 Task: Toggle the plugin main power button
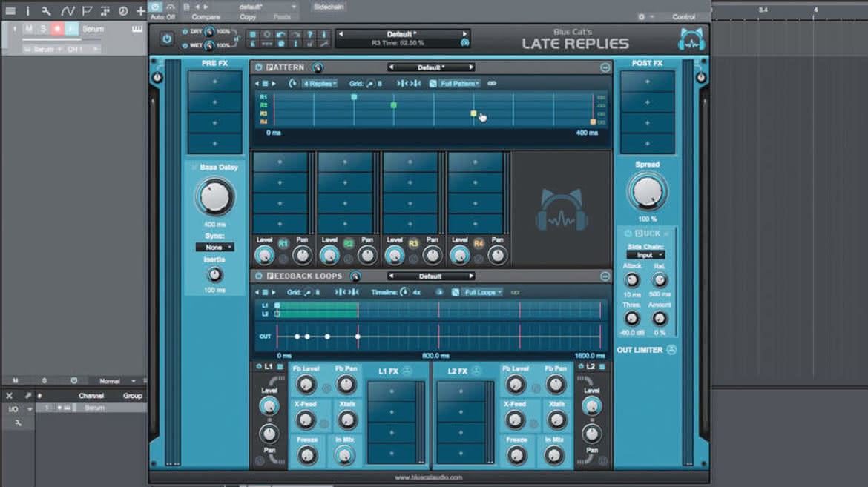pos(166,39)
